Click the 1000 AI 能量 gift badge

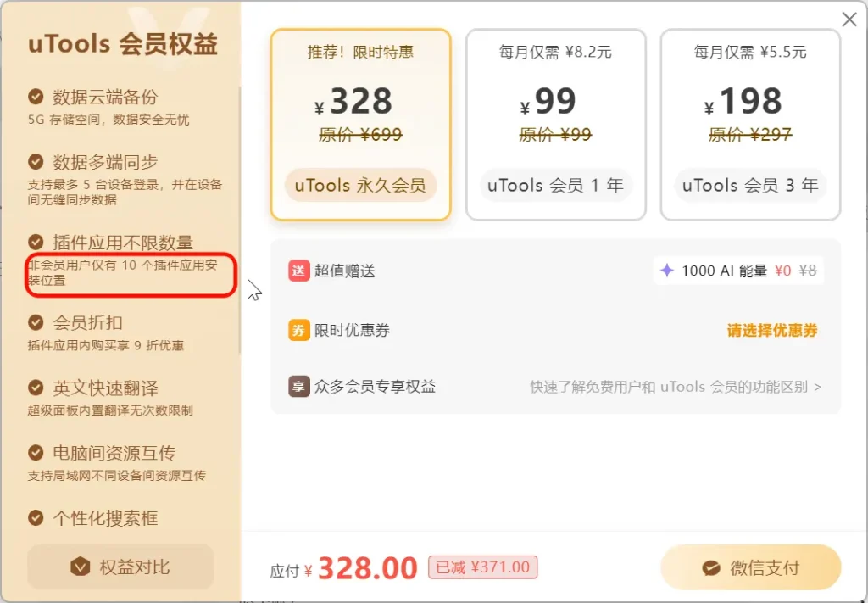click(737, 271)
